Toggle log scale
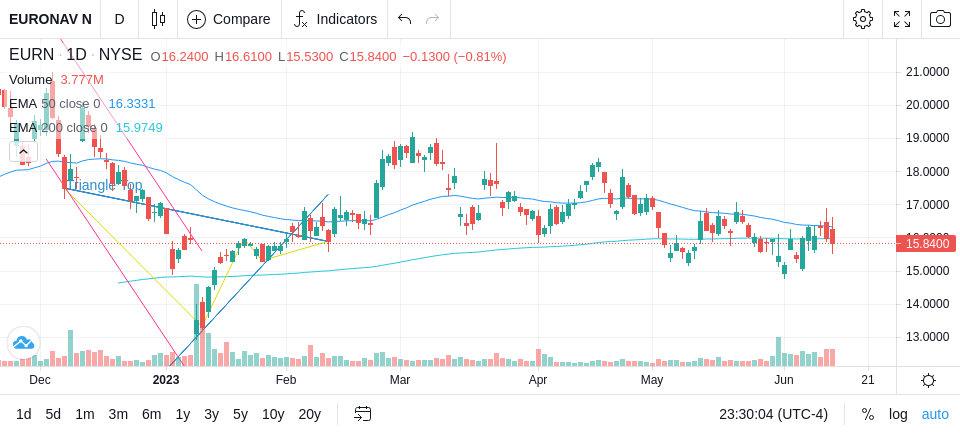 click(x=898, y=415)
